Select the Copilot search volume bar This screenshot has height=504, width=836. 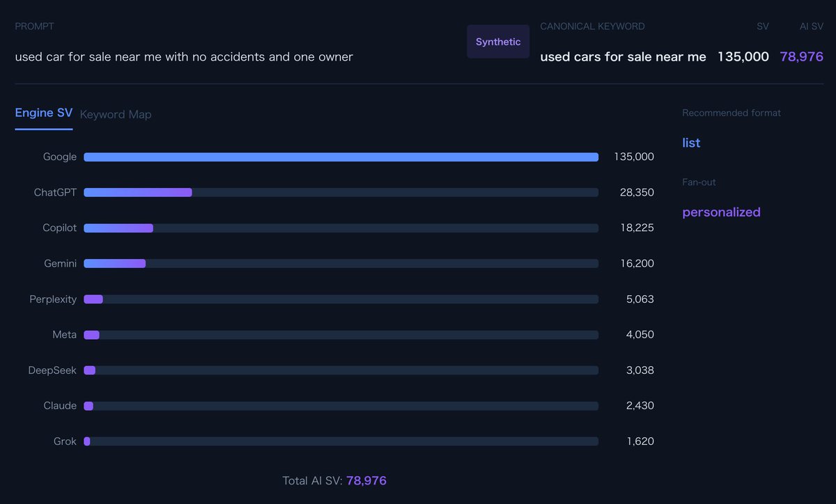(341, 228)
